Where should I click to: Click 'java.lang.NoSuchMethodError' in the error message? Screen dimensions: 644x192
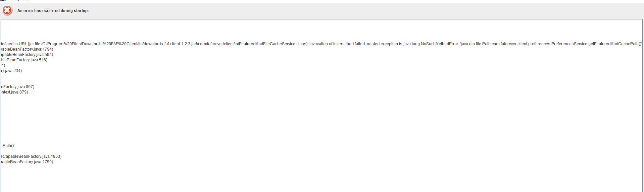(431, 44)
